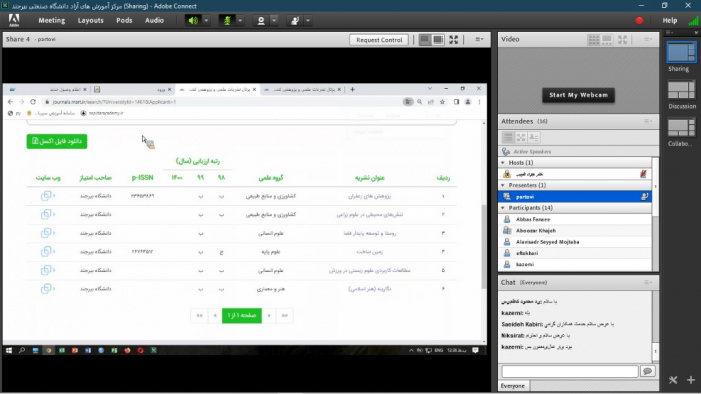Screen dimensions: 701x394
Task: Mute the speaker icon in toolbar
Action: (193, 21)
